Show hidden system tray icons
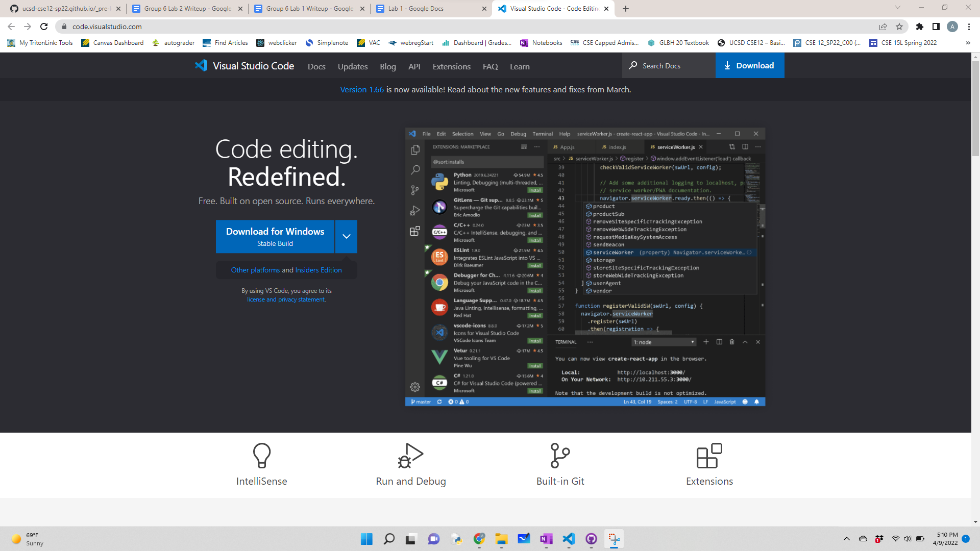This screenshot has height=551, width=980. click(x=847, y=539)
